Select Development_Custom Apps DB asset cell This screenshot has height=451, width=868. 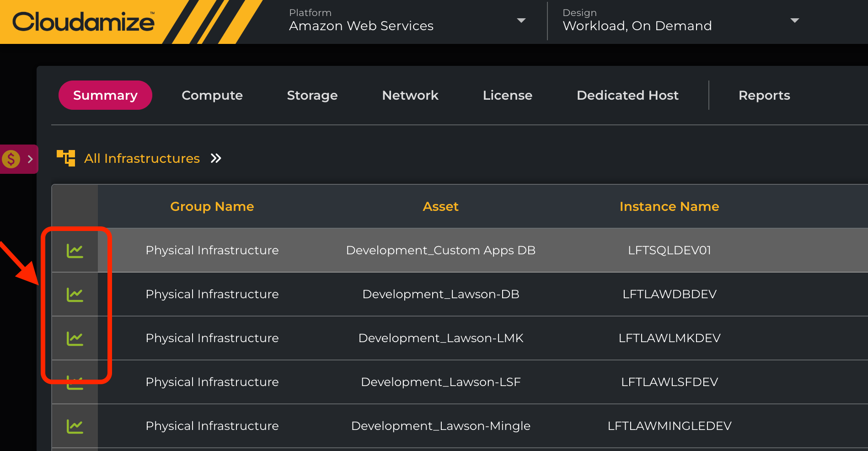(440, 250)
